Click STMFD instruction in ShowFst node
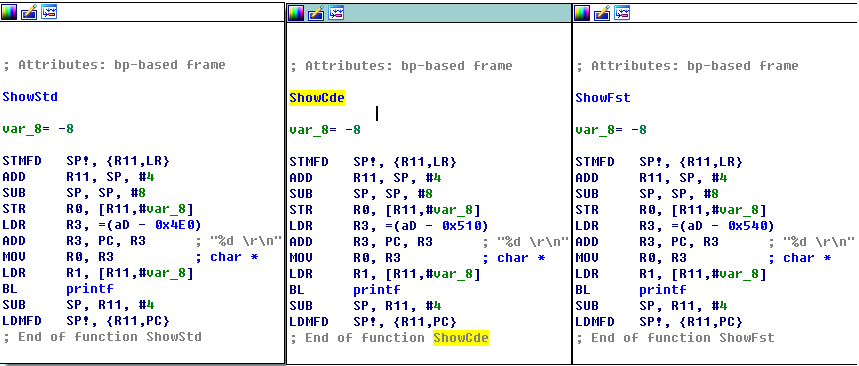This screenshot has width=859, height=366. (659, 162)
